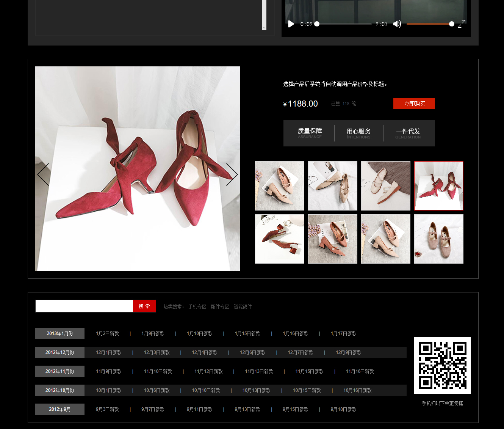
Task: Select the 2012年9月 month label
Action: pos(60,409)
